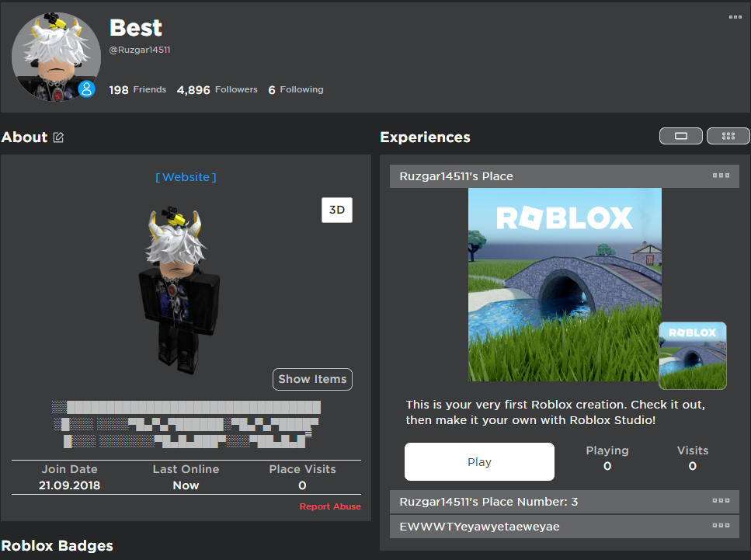Click the Last Online Now value
This screenshot has width=751, height=560.
(x=186, y=485)
